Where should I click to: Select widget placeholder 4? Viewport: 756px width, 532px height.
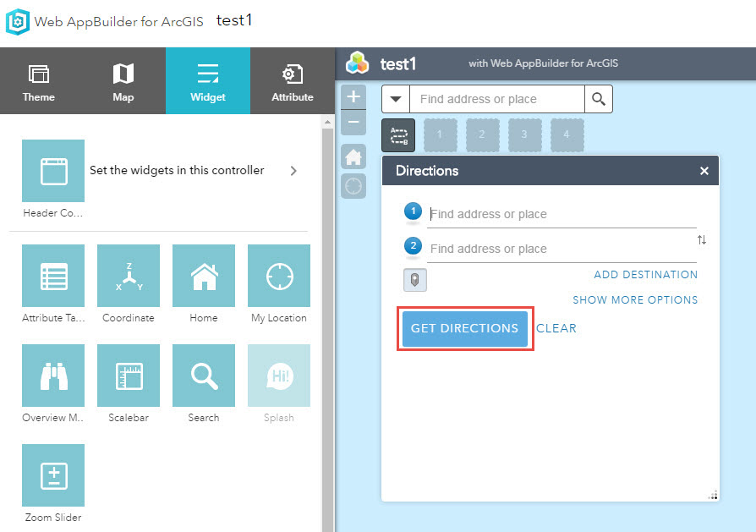pos(567,135)
